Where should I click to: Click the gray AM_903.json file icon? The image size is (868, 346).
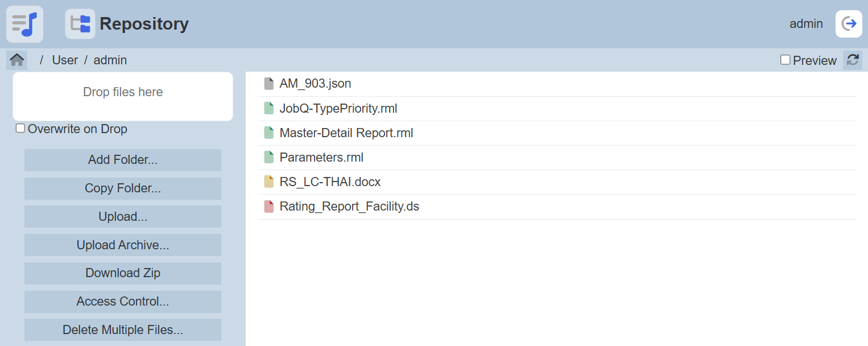pos(269,84)
